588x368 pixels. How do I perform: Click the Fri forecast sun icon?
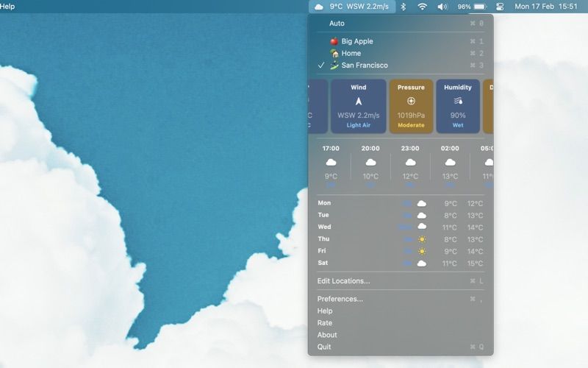coord(422,251)
